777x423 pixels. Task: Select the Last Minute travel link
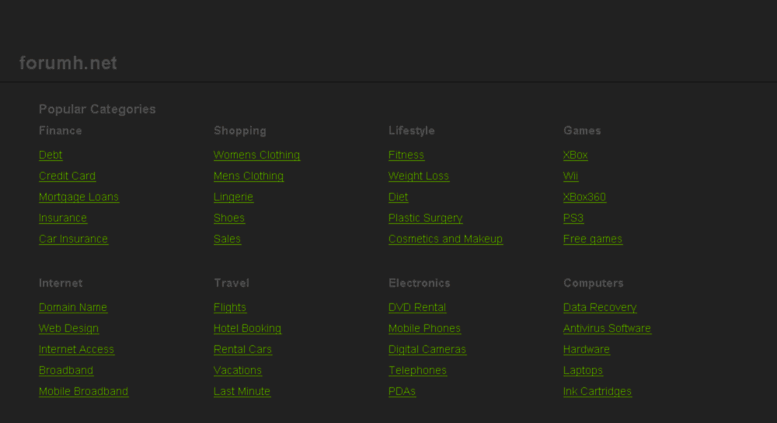242,391
